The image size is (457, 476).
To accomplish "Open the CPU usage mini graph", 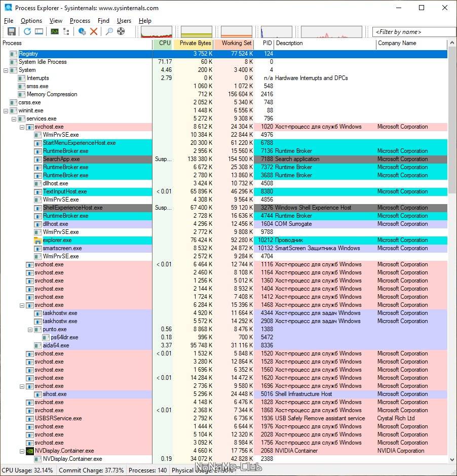I will (x=157, y=31).
